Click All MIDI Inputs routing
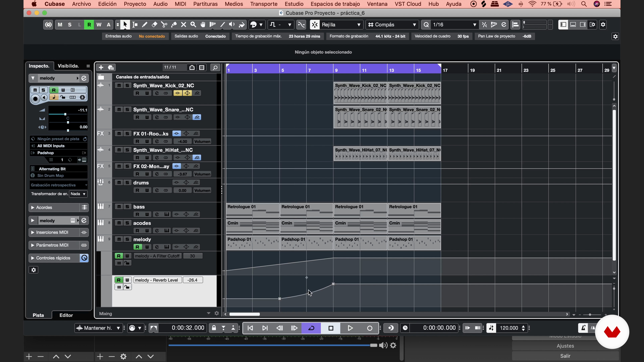Viewport: 644px width, 362px height. 59,146
